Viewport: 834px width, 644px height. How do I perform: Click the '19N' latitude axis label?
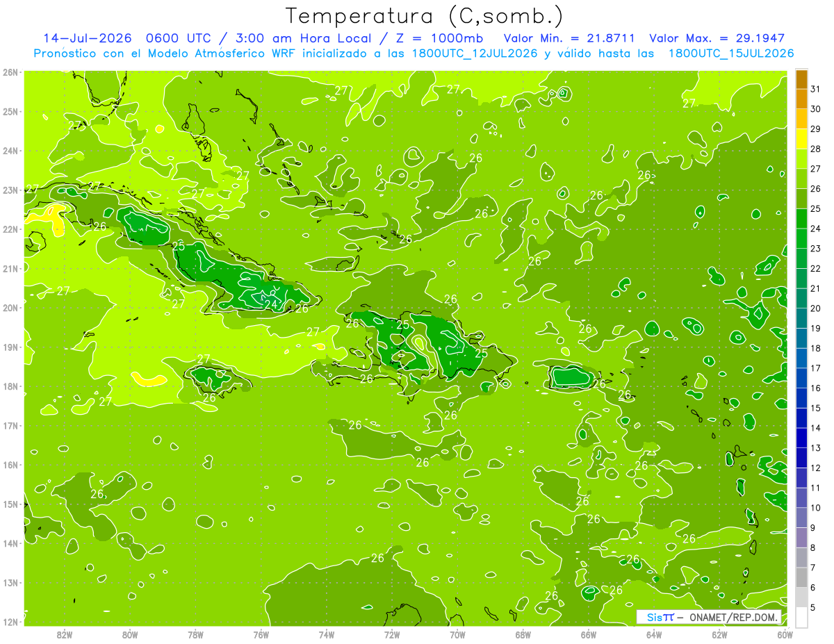point(10,347)
